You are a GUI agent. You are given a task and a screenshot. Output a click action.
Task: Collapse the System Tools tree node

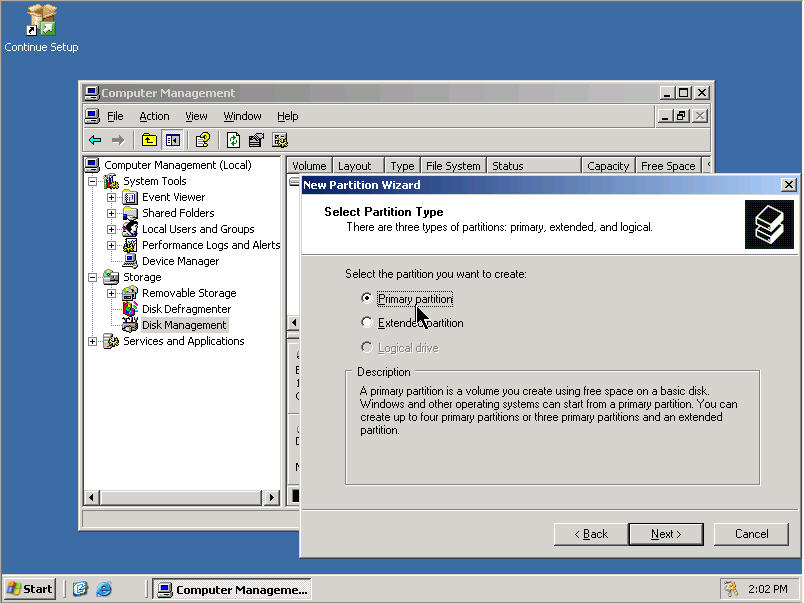pyautogui.click(x=92, y=182)
